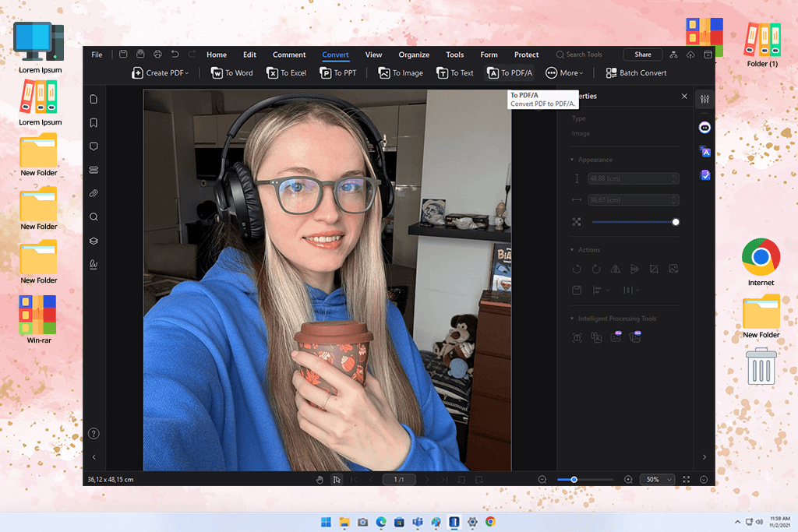Click the Share button

[643, 55]
